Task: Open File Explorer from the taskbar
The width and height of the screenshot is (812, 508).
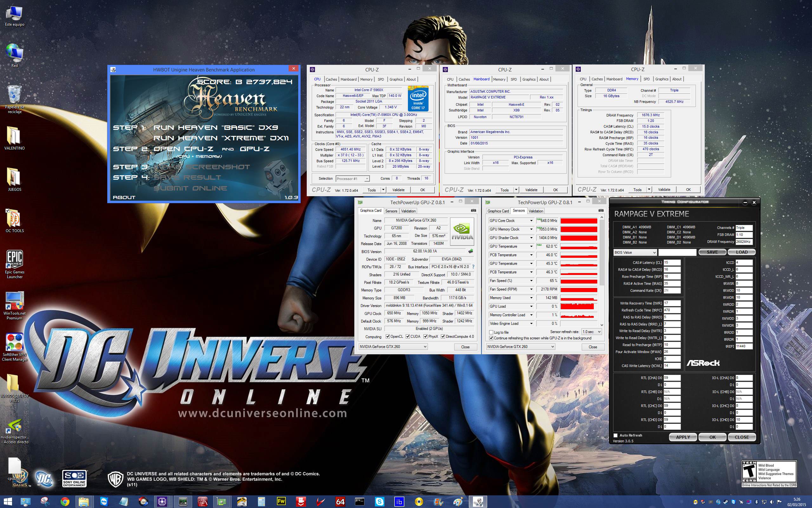Action: (83, 502)
